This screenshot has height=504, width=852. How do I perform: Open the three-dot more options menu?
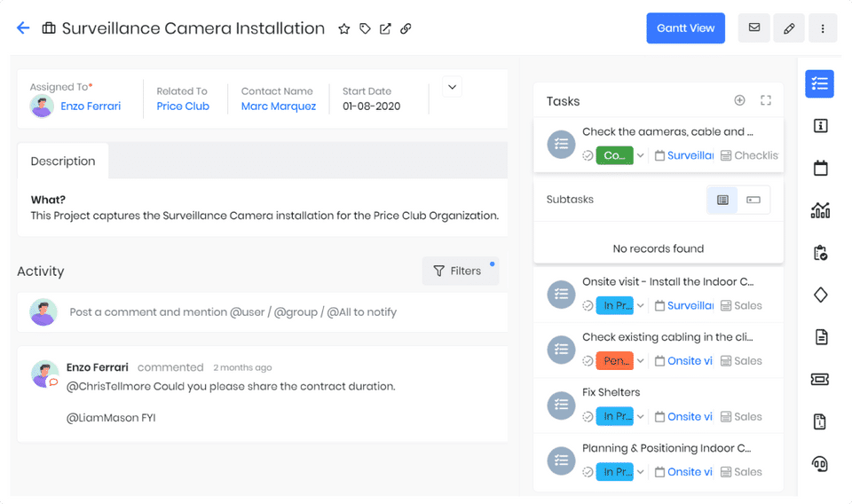(x=823, y=28)
